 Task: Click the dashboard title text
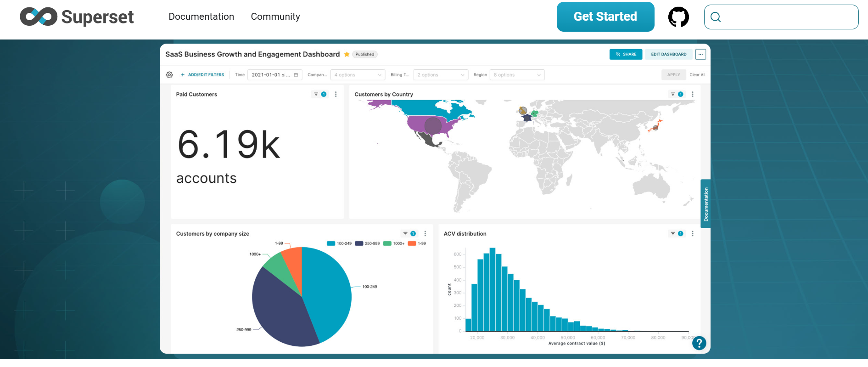252,54
